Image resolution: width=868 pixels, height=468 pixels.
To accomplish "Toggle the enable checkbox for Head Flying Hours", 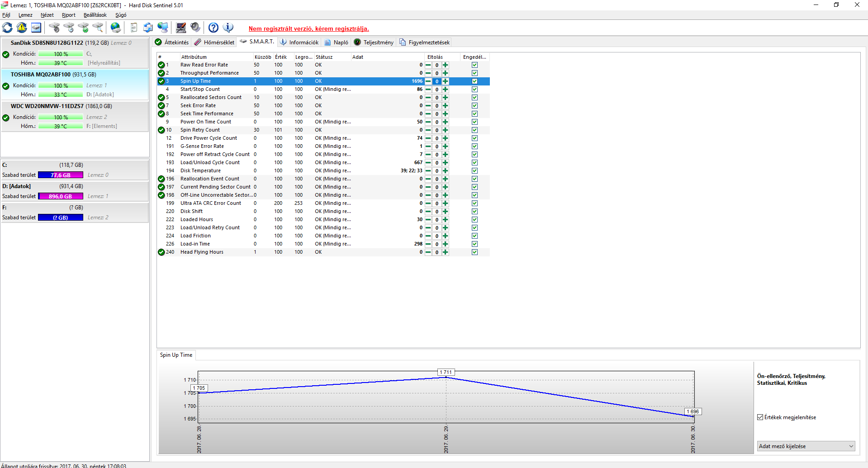I will tap(474, 252).
